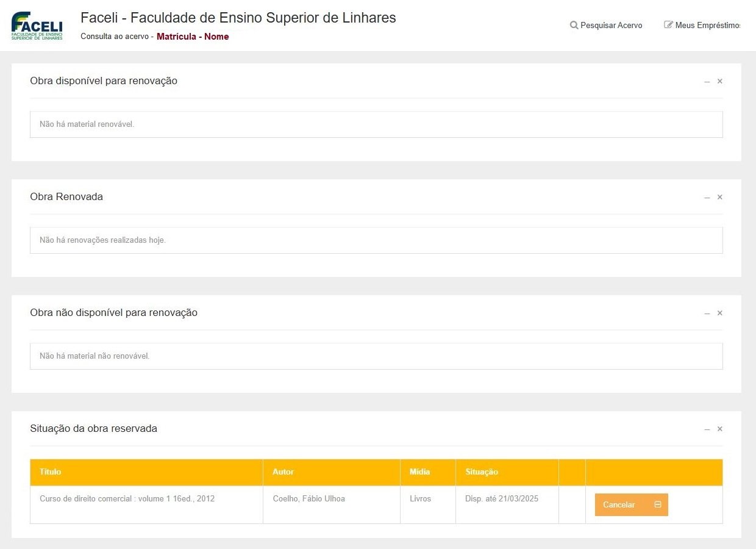
Task: Close 'Obra não disponível para renovação' panel
Action: (719, 313)
